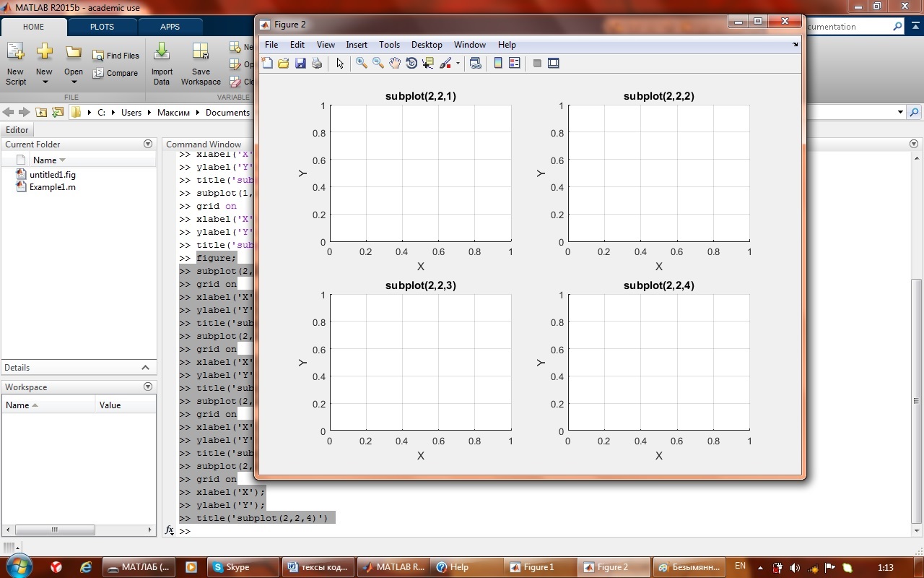
Task: Enable the Pan hand tool
Action: point(395,64)
